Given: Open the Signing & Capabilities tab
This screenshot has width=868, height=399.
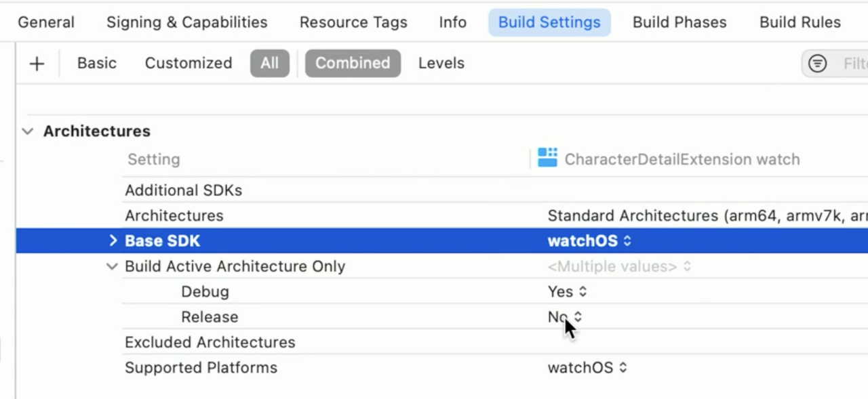Looking at the screenshot, I should point(186,22).
